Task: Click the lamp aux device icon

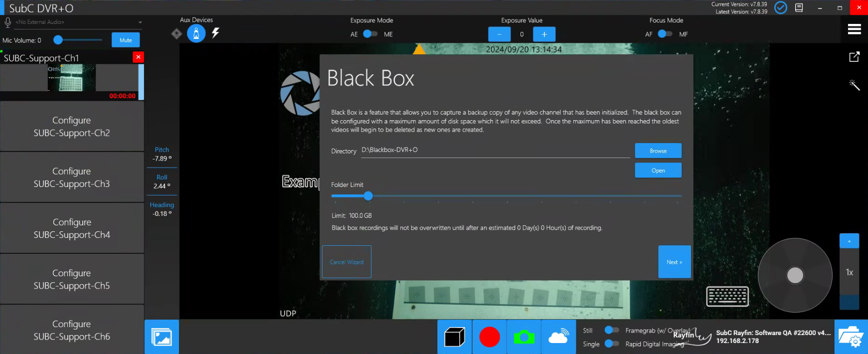Action: click(x=196, y=33)
